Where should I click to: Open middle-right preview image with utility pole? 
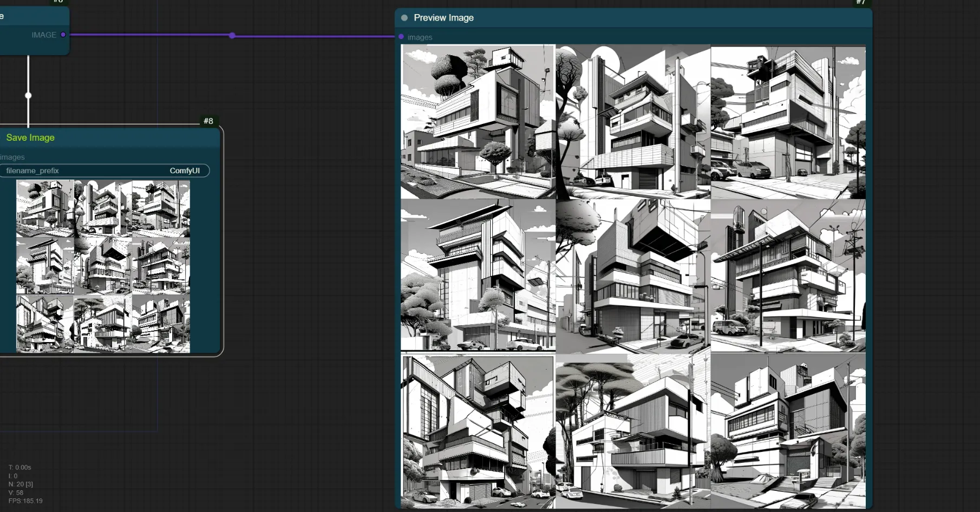[788, 276]
